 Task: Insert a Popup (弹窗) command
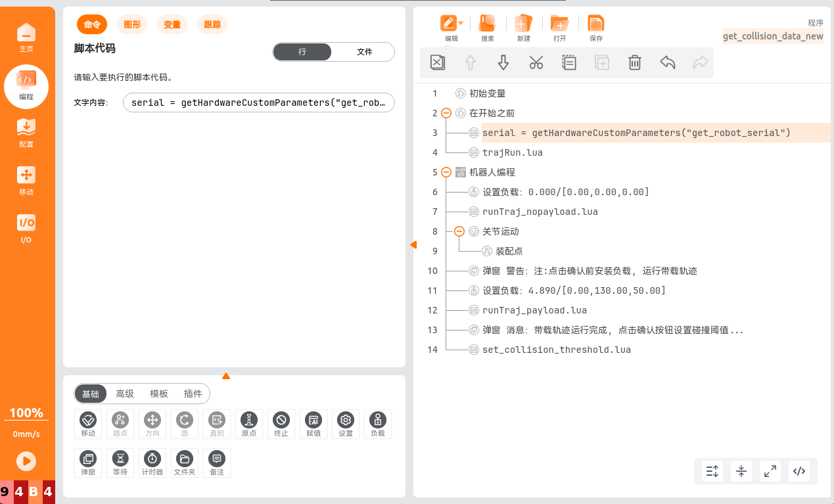tap(88, 463)
